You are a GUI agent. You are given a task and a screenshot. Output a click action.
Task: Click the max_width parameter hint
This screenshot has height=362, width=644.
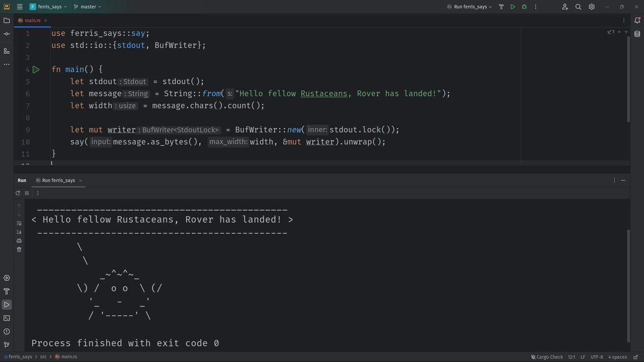(x=228, y=142)
